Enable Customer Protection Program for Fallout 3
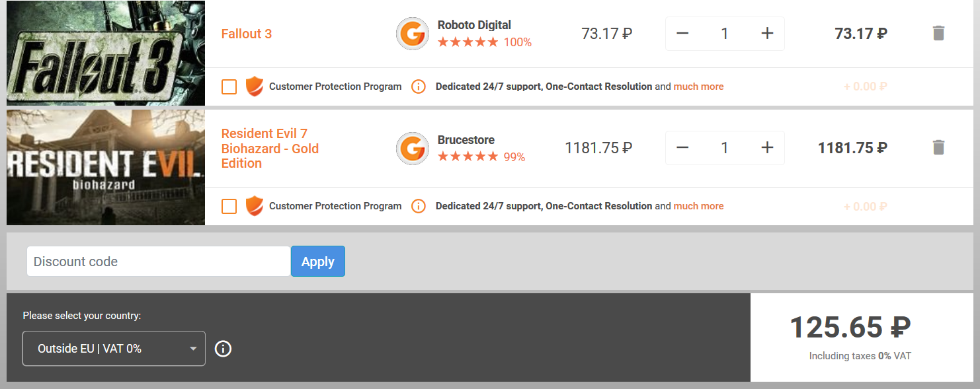Image resolution: width=980 pixels, height=389 pixels. coord(229,87)
